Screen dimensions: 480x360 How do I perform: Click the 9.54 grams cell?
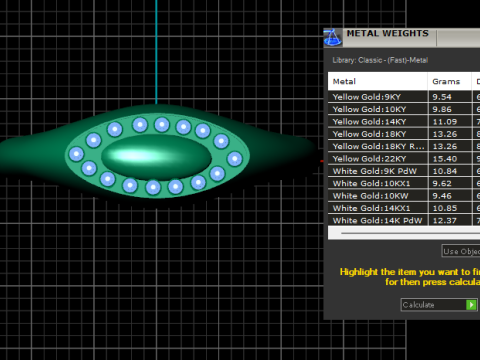click(x=449, y=97)
